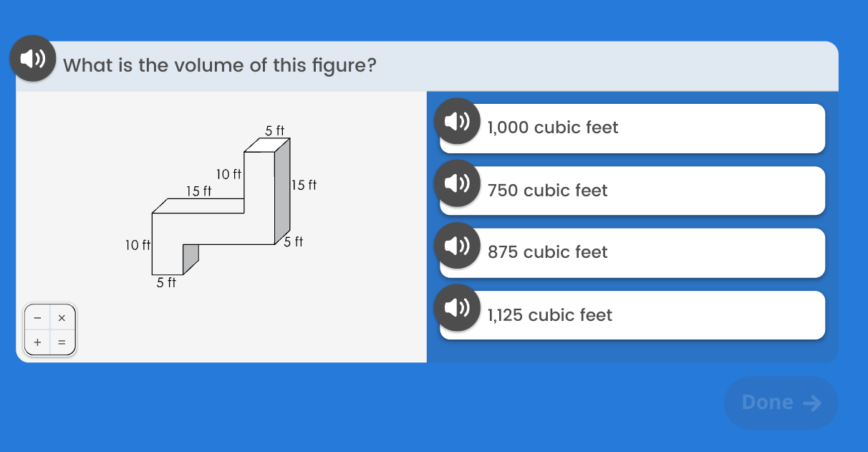The width and height of the screenshot is (868, 452).
Task: Play audio for 875 cubic feet answer
Action: (457, 246)
